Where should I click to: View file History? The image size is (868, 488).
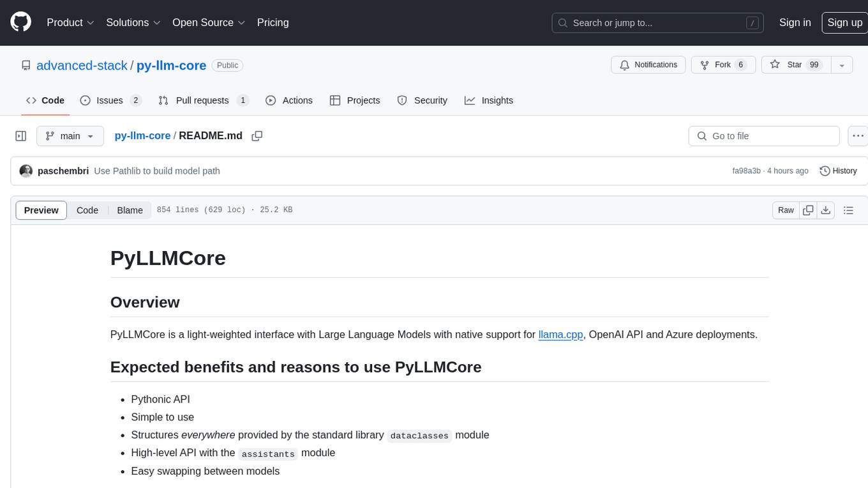pos(838,171)
